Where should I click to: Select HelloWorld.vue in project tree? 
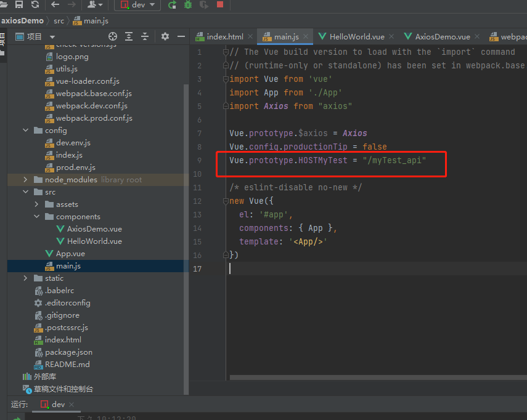[x=96, y=241]
